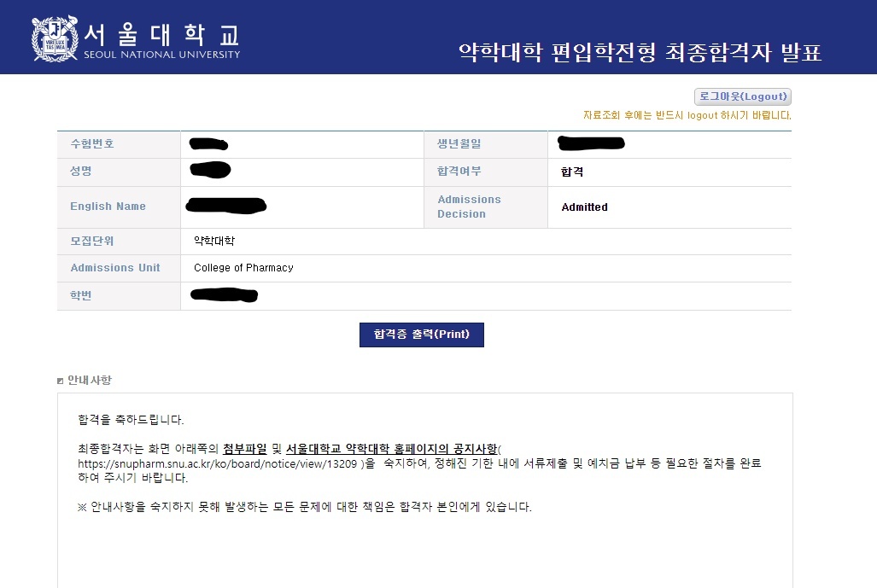This screenshot has height=588, width=877.
Task: Click the 수험번호 label cell
Action: (x=119, y=144)
